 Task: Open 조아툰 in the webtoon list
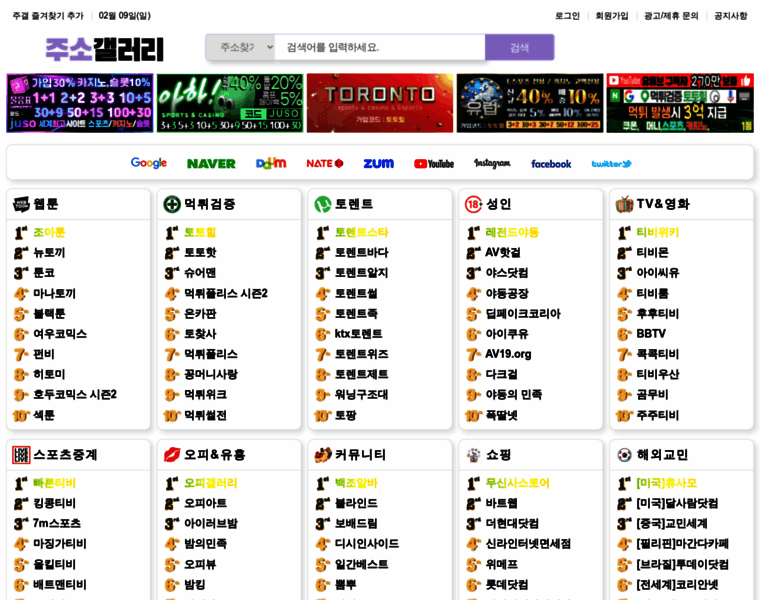[x=49, y=233]
